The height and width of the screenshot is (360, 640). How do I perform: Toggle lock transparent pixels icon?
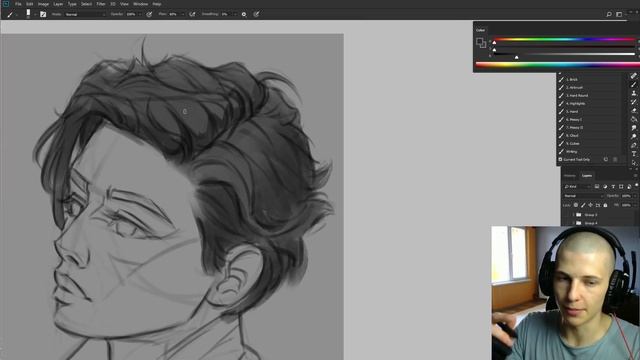576,205
